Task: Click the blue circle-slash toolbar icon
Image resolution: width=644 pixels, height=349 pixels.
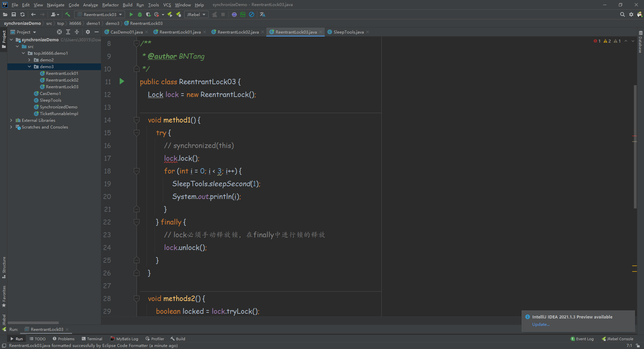Action: [252, 14]
